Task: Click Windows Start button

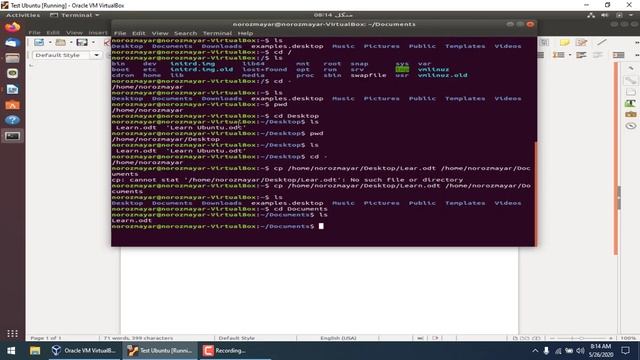Action: [11, 351]
